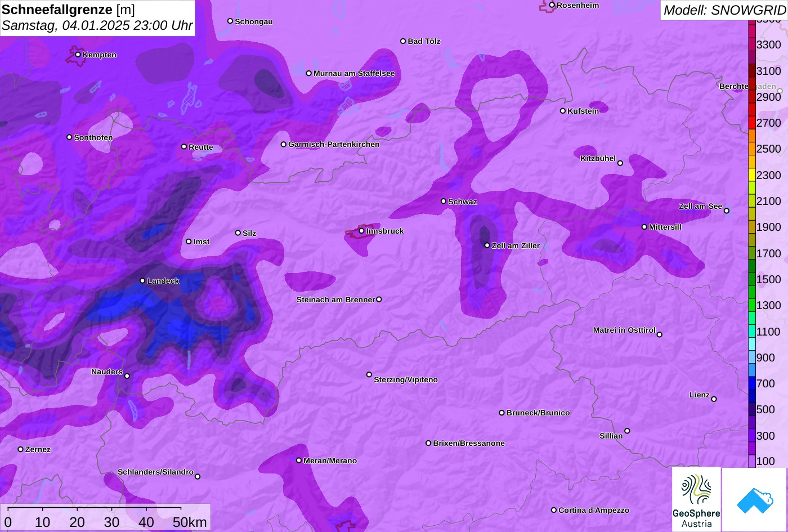Screen dimensions: 788x532
Task: Click the red 2700 legend color
Action: click(x=752, y=123)
